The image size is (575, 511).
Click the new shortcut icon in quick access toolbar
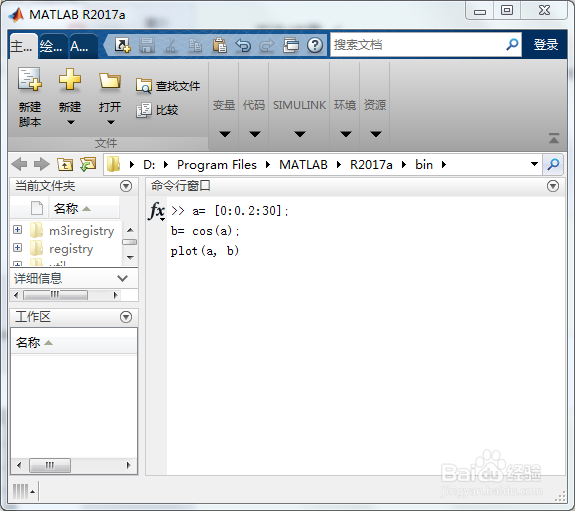(x=122, y=45)
